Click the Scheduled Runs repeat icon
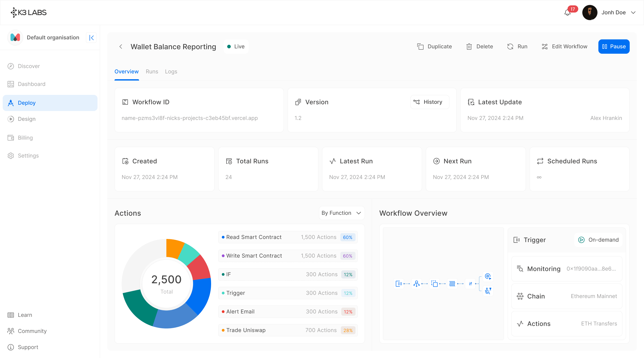The width and height of the screenshot is (644, 358). 540,161
